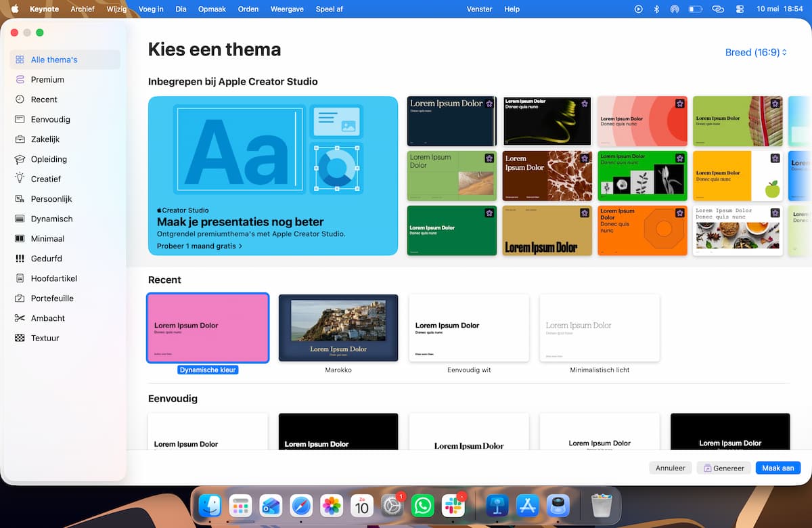Choose the dark green premium theme
The height and width of the screenshot is (528, 812).
451,231
